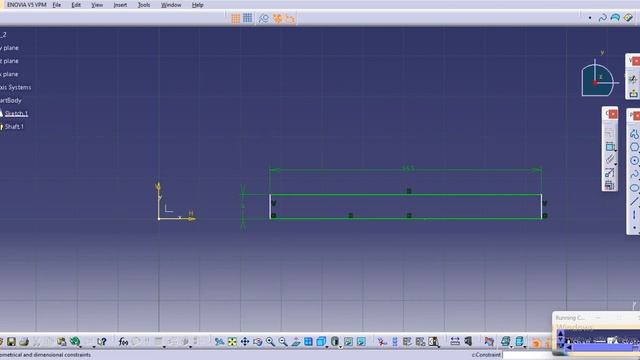Open the View menu
The image size is (640, 360).
point(97,5)
